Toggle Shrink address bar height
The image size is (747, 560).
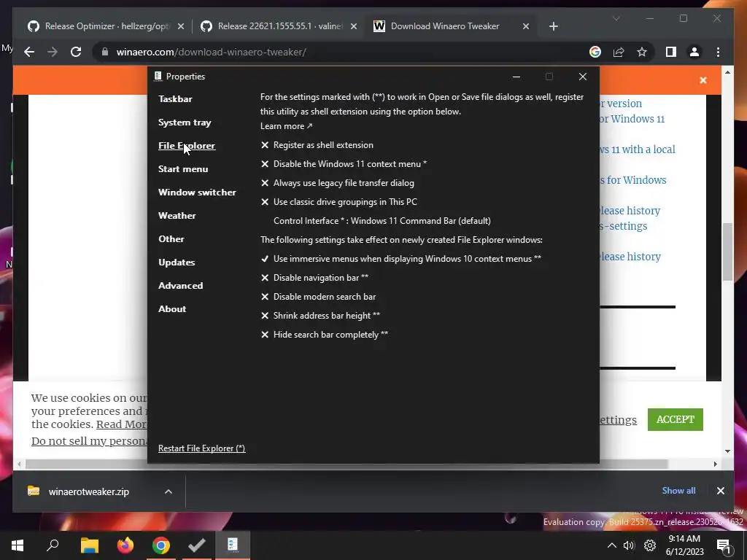point(320,316)
